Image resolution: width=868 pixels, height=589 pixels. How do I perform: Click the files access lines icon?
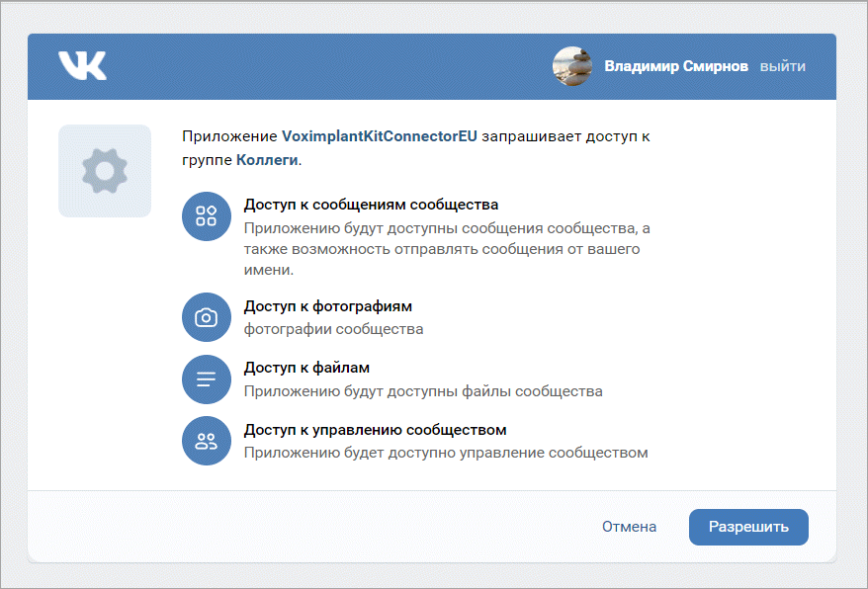[207, 379]
